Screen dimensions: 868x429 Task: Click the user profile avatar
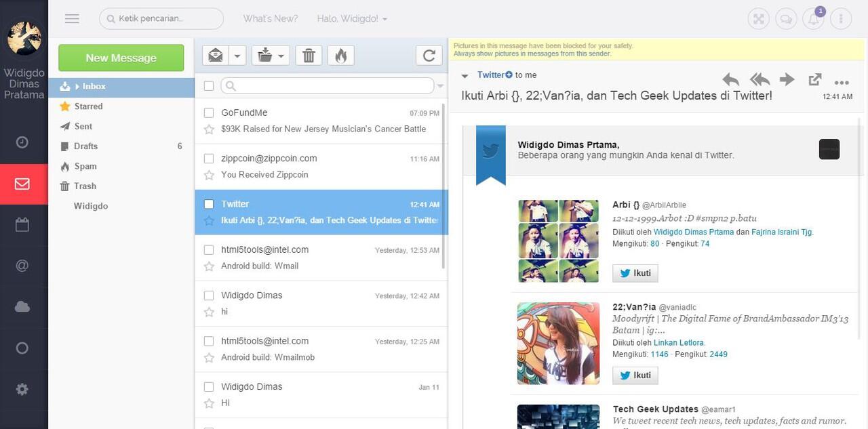[x=24, y=38]
